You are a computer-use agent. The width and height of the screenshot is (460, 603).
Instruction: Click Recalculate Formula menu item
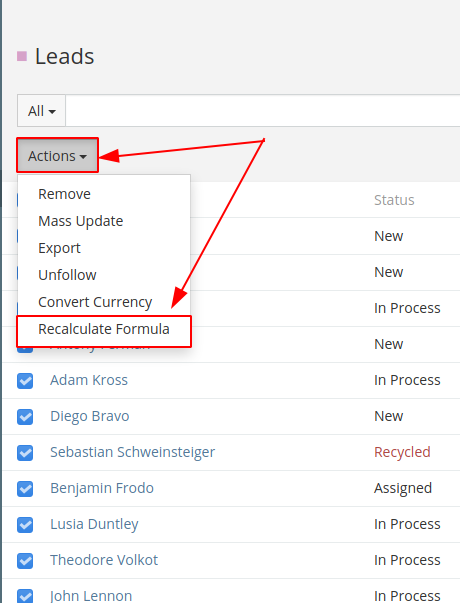tap(104, 329)
